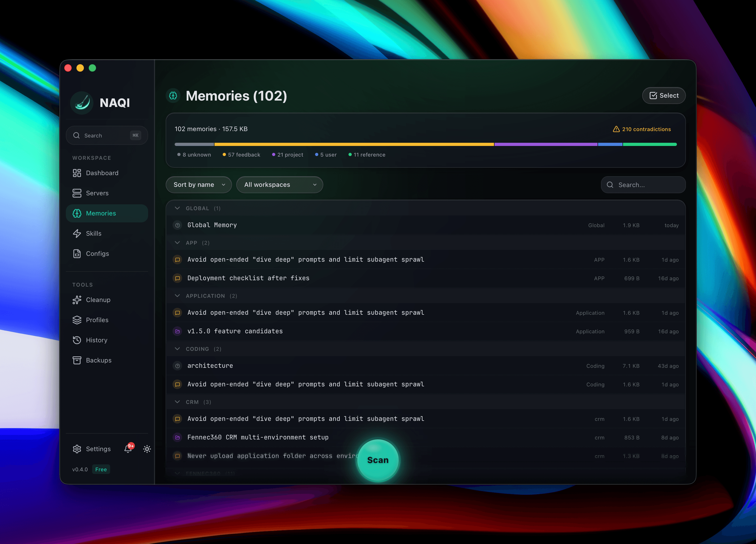Open the All workspaces filter dropdown
Screen dimensions: 756x544
click(x=280, y=184)
